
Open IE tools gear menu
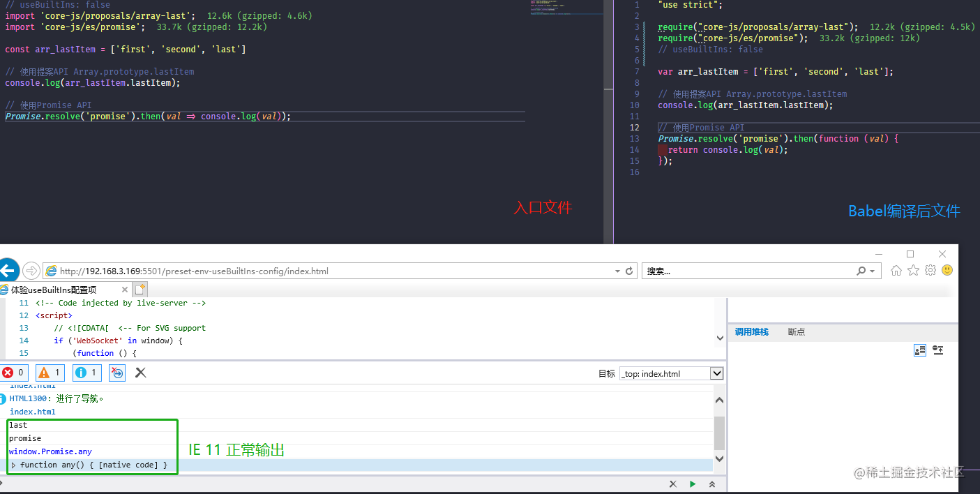coord(930,270)
